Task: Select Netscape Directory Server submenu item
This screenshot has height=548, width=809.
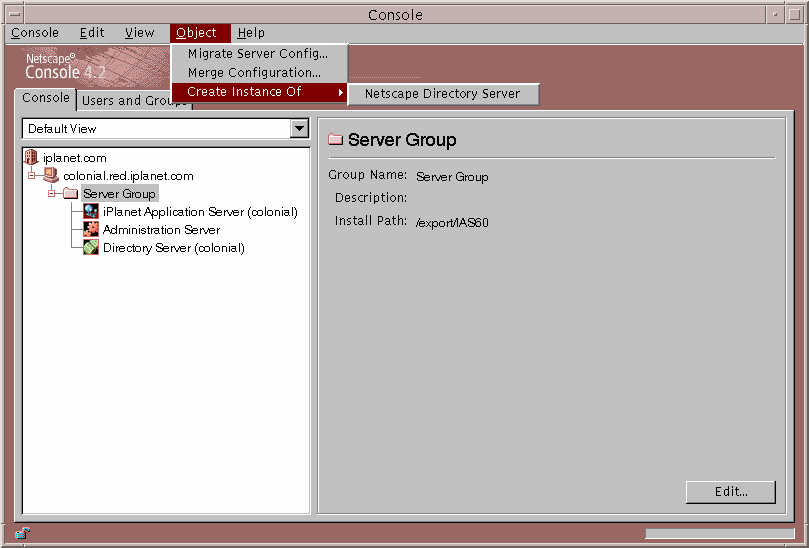Action: click(x=443, y=94)
